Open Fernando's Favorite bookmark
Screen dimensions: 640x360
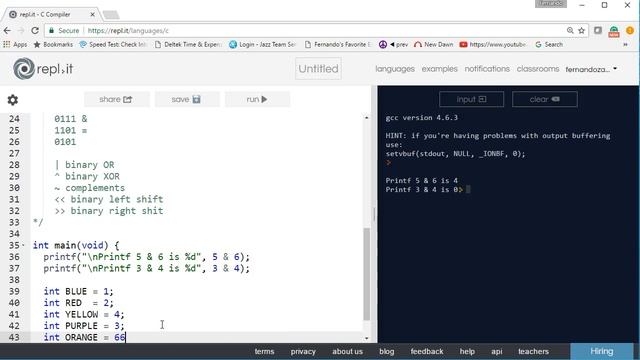(338, 44)
